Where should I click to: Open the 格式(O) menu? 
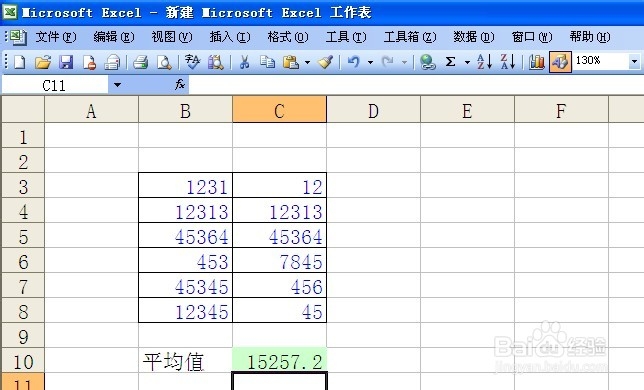(288, 37)
